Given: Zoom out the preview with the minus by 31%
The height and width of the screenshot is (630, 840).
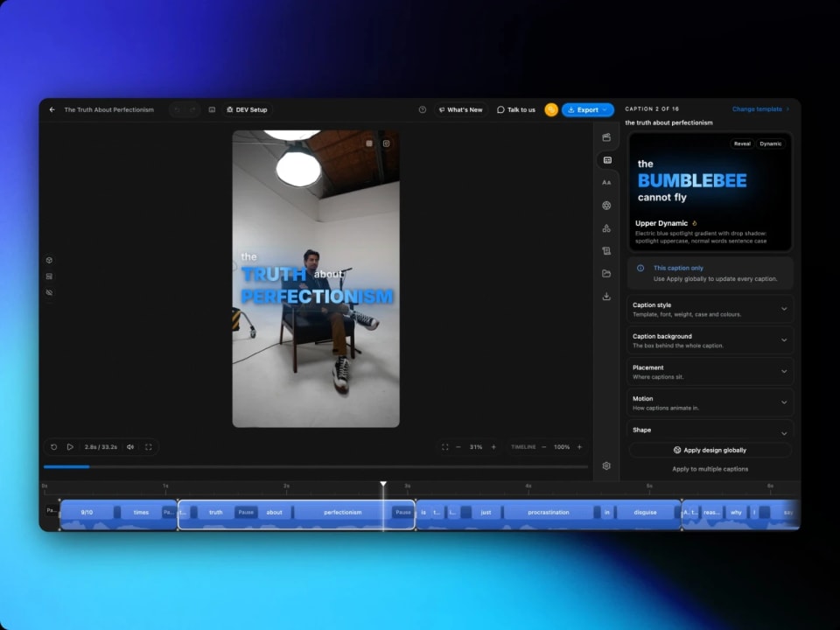Looking at the screenshot, I should 458,447.
